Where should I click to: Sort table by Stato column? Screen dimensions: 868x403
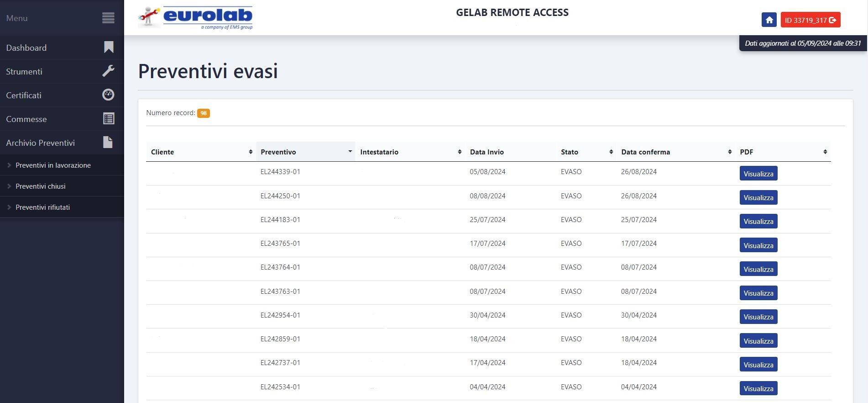tap(586, 152)
